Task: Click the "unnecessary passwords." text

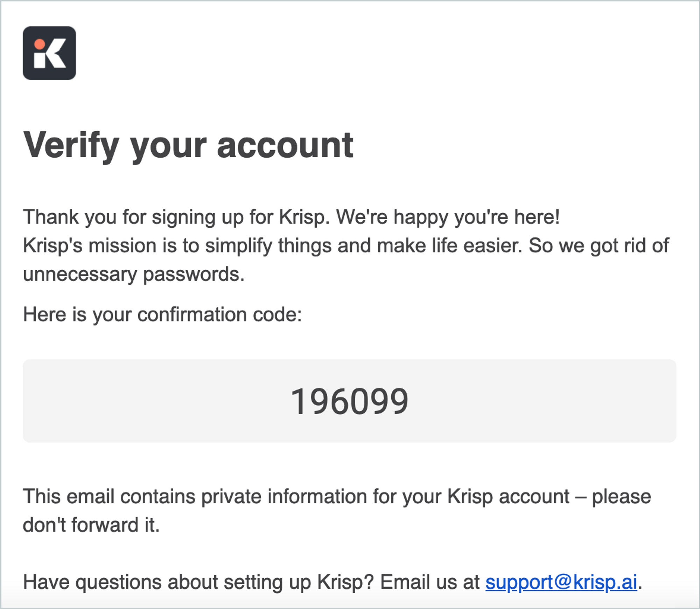Action: tap(134, 274)
